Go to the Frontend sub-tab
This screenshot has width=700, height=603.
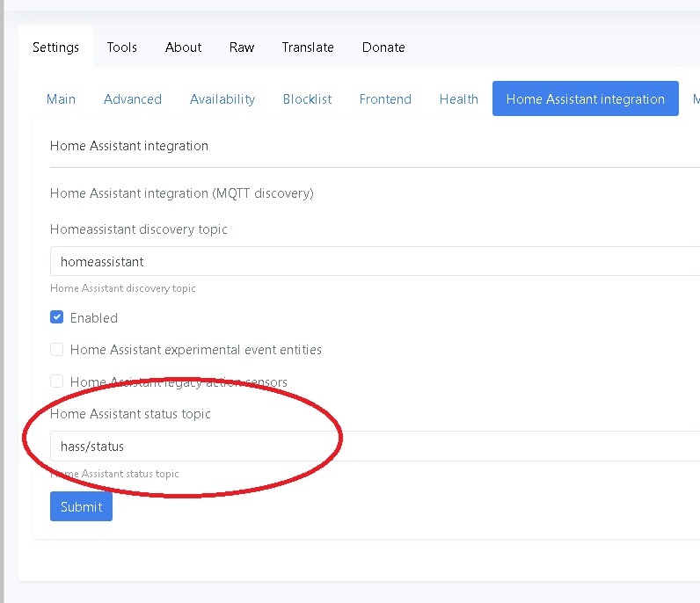point(385,99)
